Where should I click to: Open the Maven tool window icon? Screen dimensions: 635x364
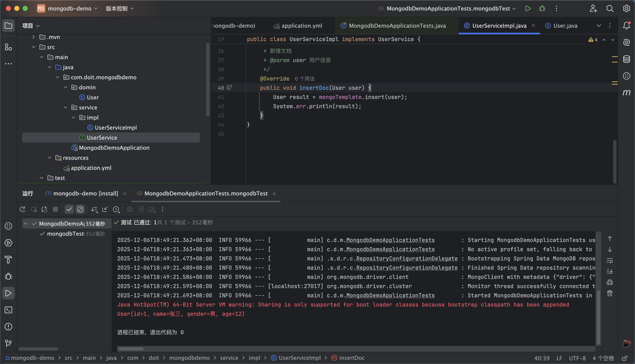tap(626, 92)
